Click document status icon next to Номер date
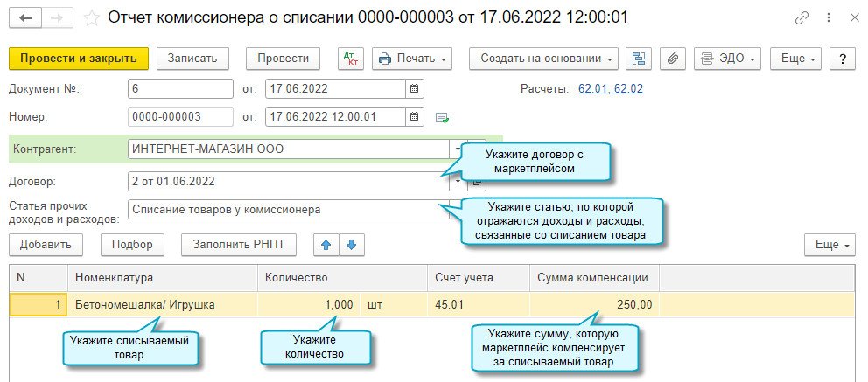Screen dimensions: 868x382 [442, 117]
